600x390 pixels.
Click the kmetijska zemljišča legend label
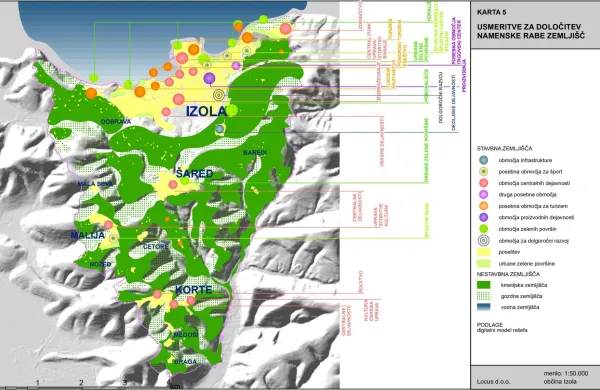pos(524,285)
